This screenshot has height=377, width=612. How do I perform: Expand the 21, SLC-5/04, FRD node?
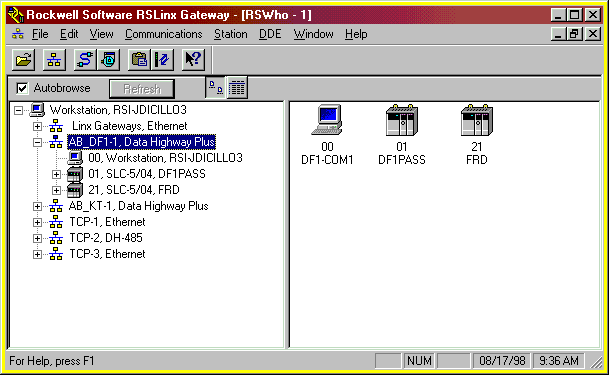[57, 190]
